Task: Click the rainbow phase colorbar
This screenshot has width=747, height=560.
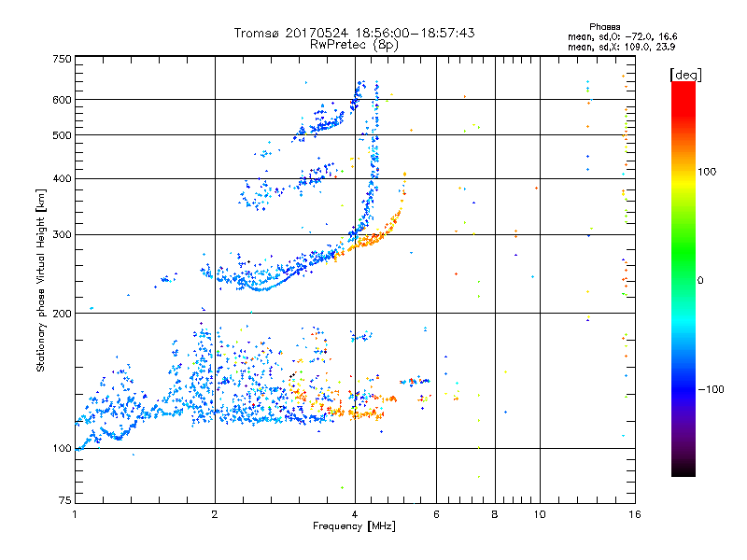Action: (x=684, y=278)
